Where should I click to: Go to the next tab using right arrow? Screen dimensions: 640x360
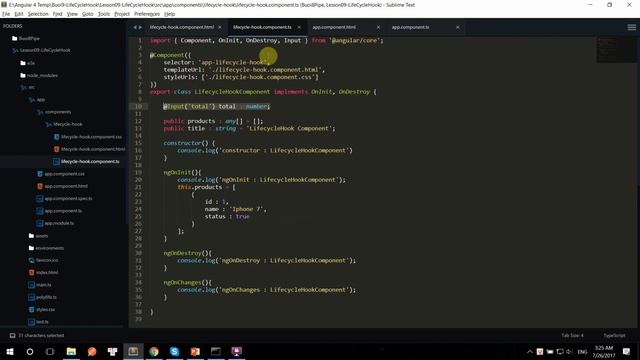140,27
